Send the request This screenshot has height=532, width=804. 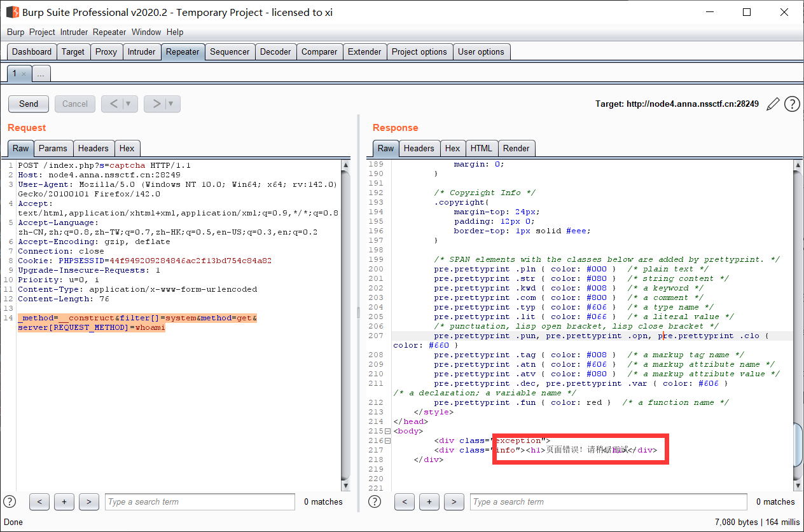29,104
